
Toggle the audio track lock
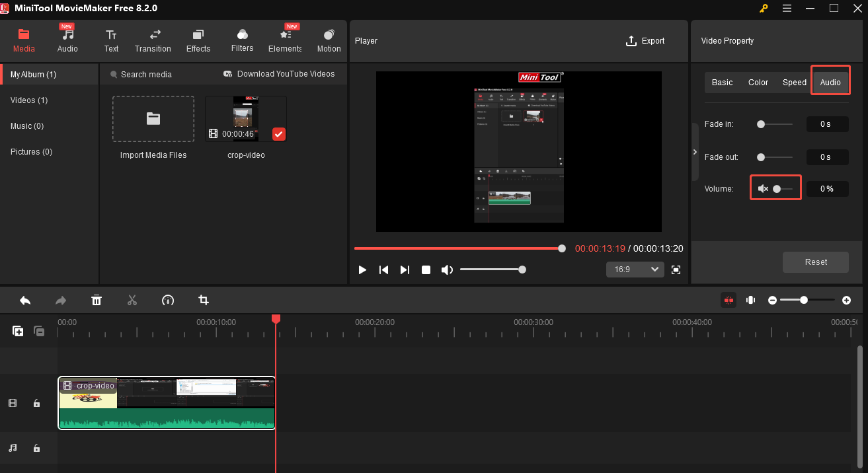(37, 448)
